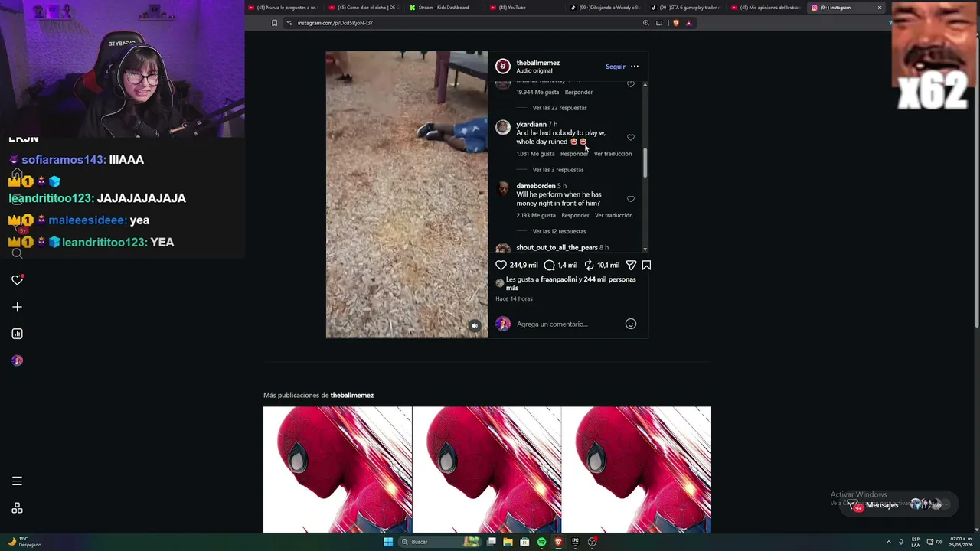
Task: Open Brave browser from the taskbar
Action: [x=558, y=542]
